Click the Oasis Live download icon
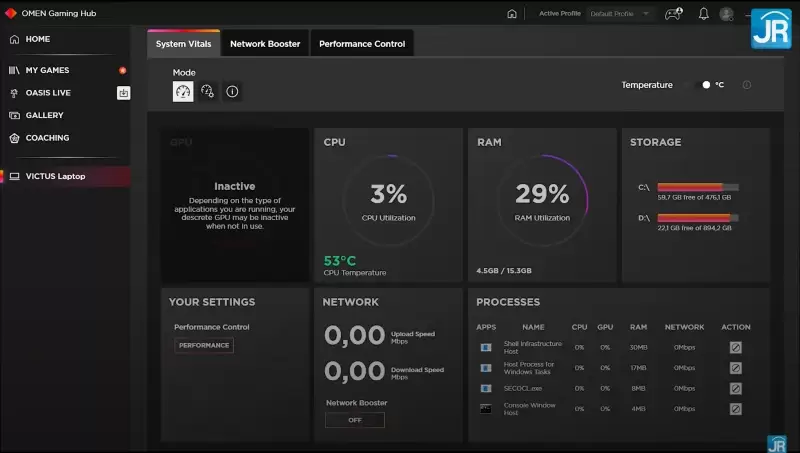This screenshot has width=800, height=453. [x=123, y=93]
